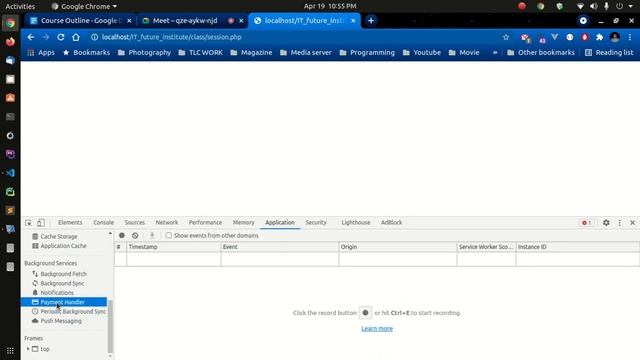The width and height of the screenshot is (640, 360).
Task: Click the Timestamp column header
Action: [x=173, y=247]
